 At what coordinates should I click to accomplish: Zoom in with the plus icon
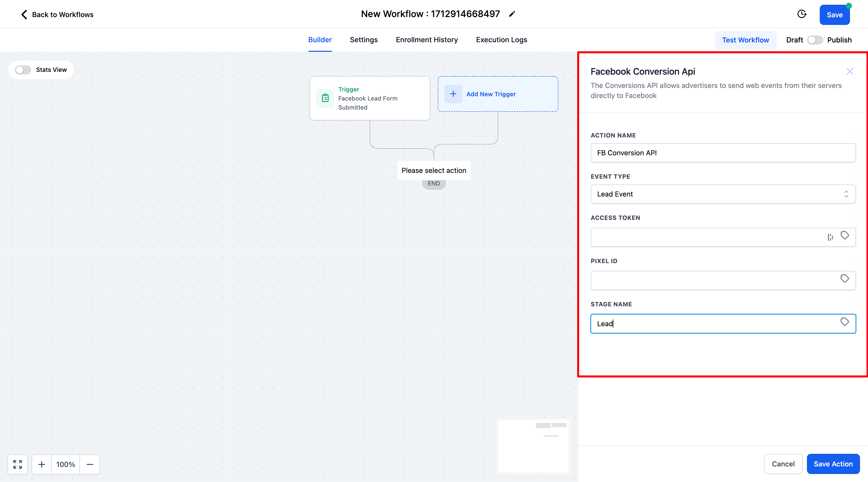[x=42, y=464]
